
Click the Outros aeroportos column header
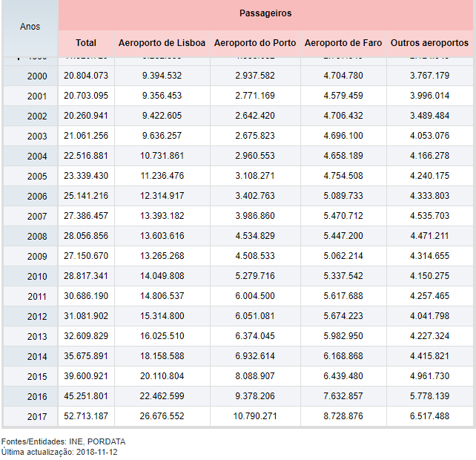[x=429, y=43]
